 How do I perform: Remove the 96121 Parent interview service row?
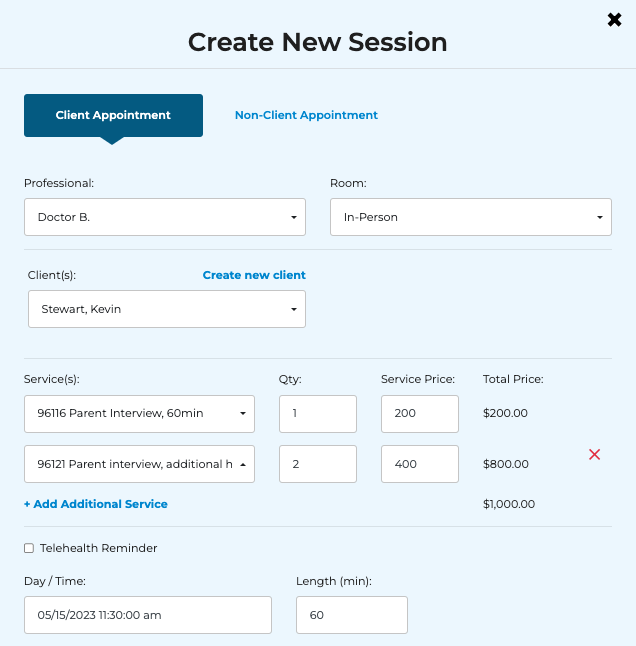[x=594, y=455]
